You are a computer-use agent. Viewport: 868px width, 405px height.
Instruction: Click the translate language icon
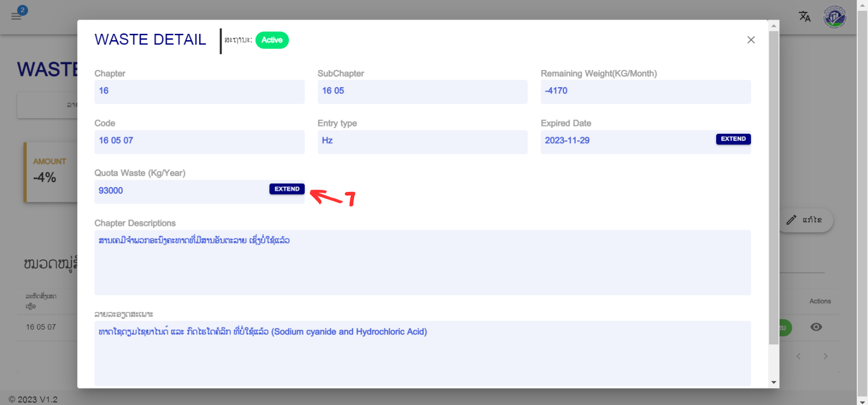[804, 17]
